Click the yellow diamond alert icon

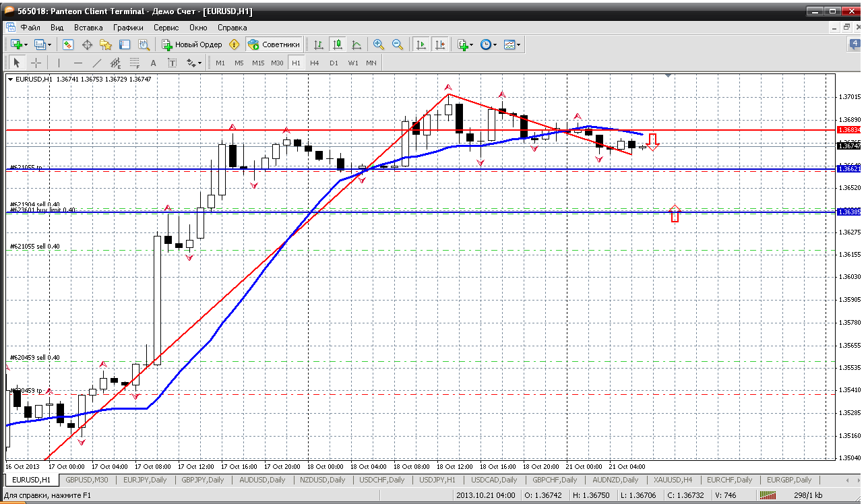coord(234,44)
